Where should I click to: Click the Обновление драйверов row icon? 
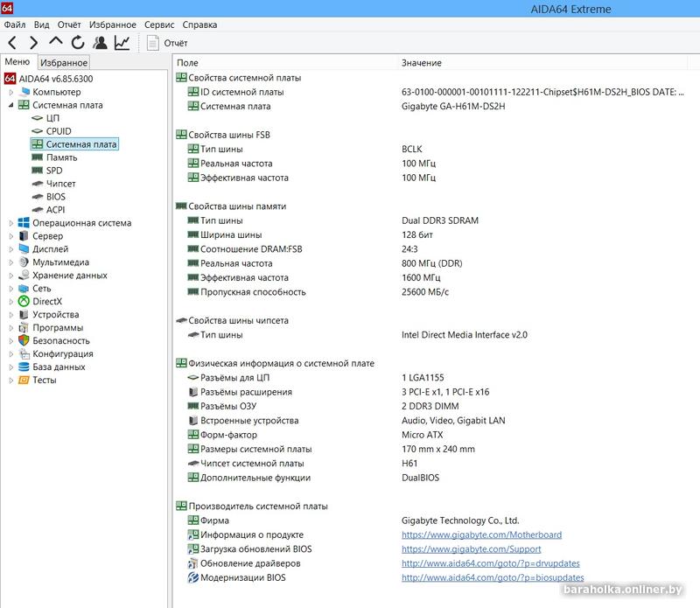coord(192,563)
